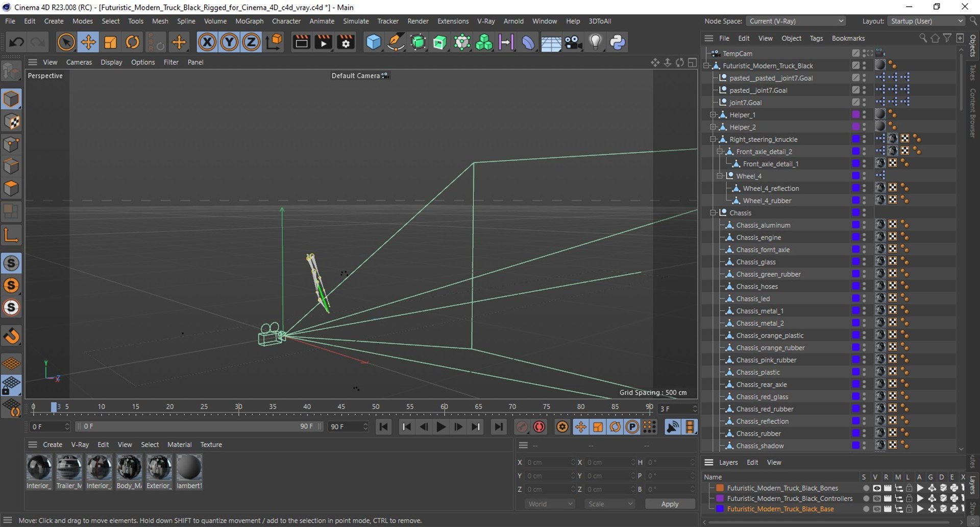Toggle visibility of Truck_Black_Controllers layer
This screenshot has height=527, width=980.
876,498
